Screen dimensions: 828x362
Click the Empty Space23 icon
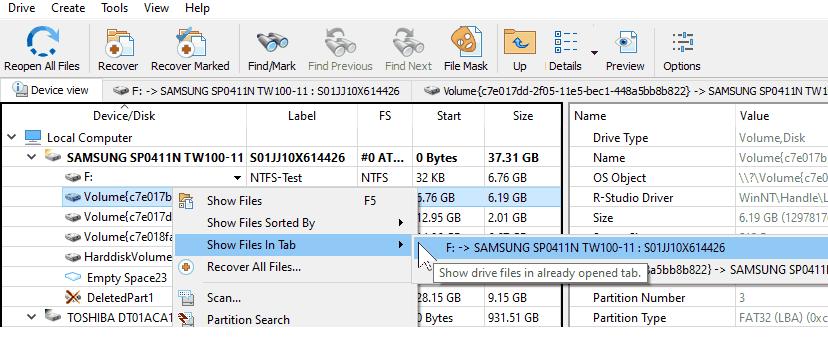[73, 278]
